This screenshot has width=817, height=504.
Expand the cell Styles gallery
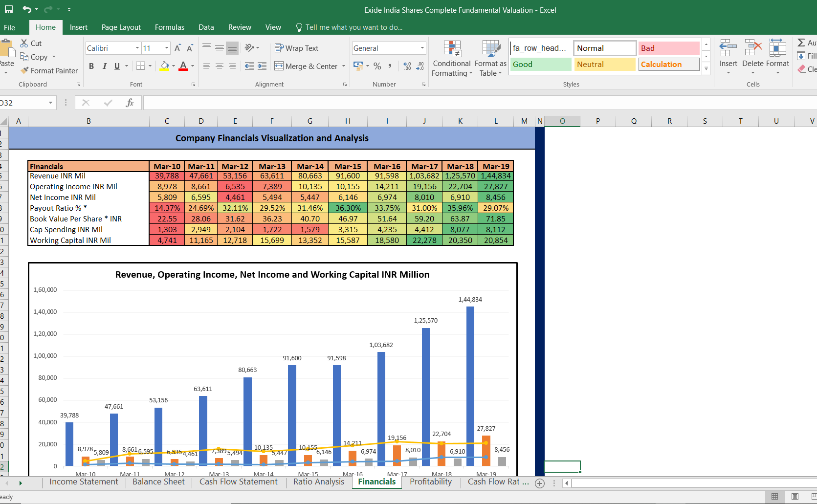(706, 69)
